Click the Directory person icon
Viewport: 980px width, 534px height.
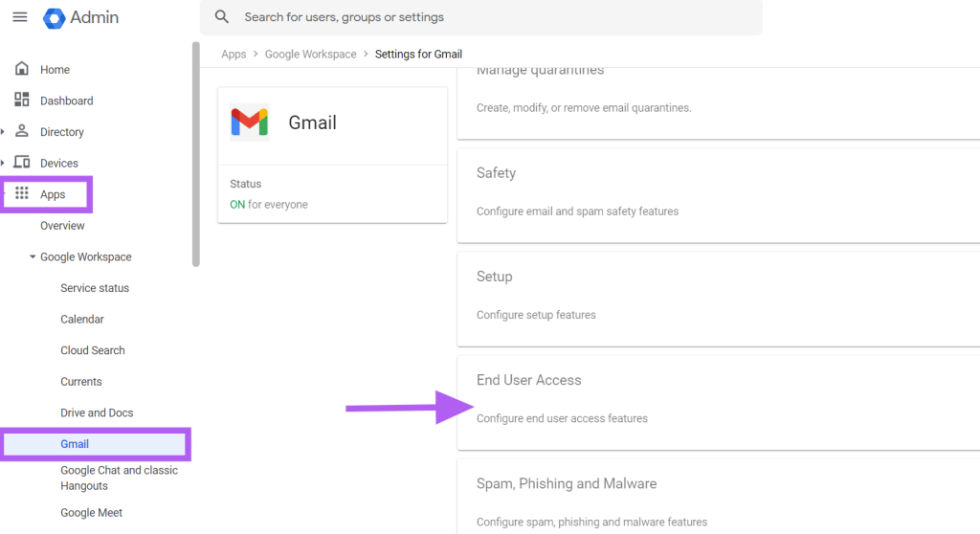(x=22, y=131)
